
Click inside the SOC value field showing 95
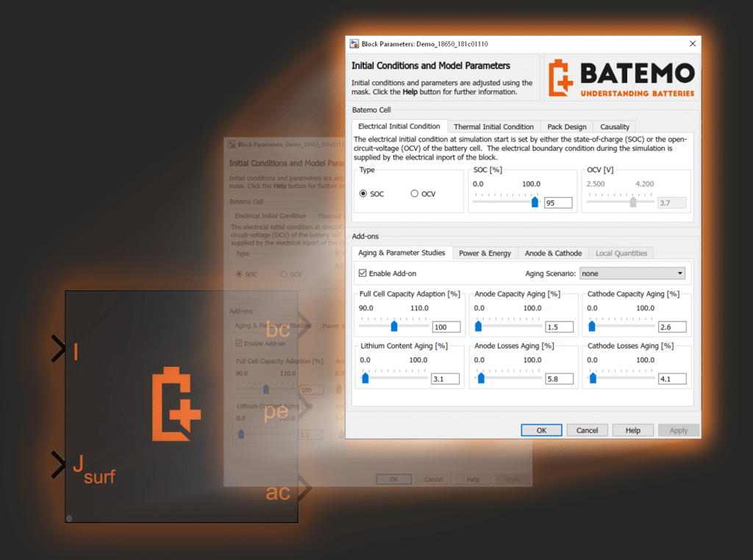click(557, 202)
